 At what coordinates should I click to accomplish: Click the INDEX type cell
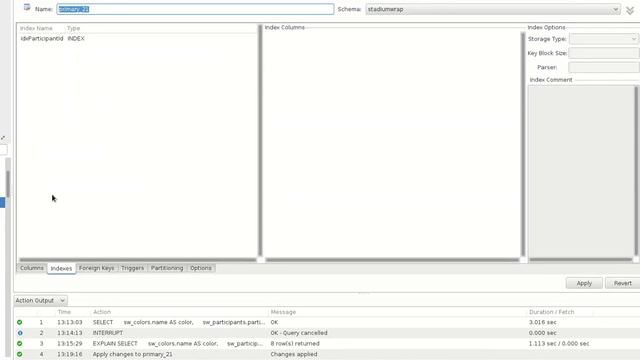click(x=76, y=38)
